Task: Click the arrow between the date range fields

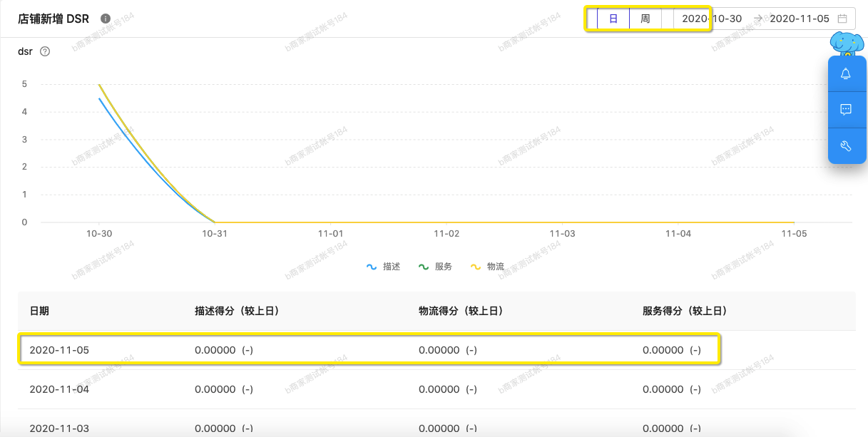Action: coord(757,19)
